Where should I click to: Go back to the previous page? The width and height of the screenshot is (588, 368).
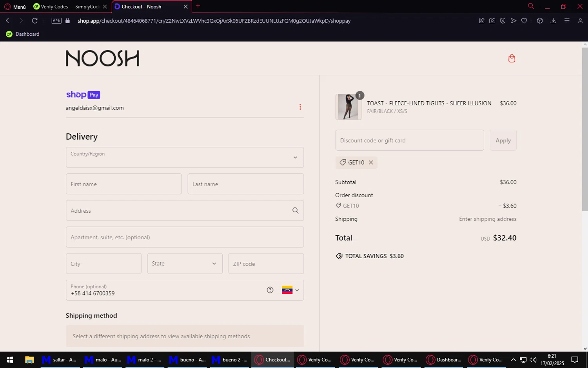(x=7, y=21)
